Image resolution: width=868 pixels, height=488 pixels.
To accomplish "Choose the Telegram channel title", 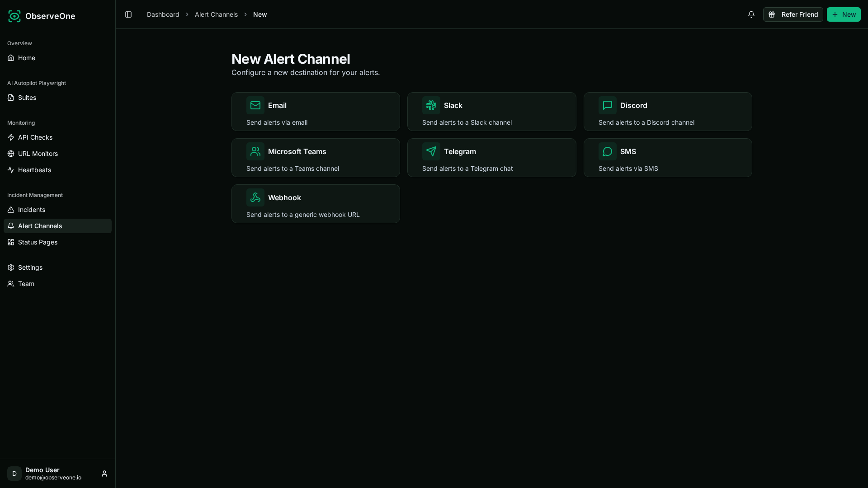I will 460,151.
